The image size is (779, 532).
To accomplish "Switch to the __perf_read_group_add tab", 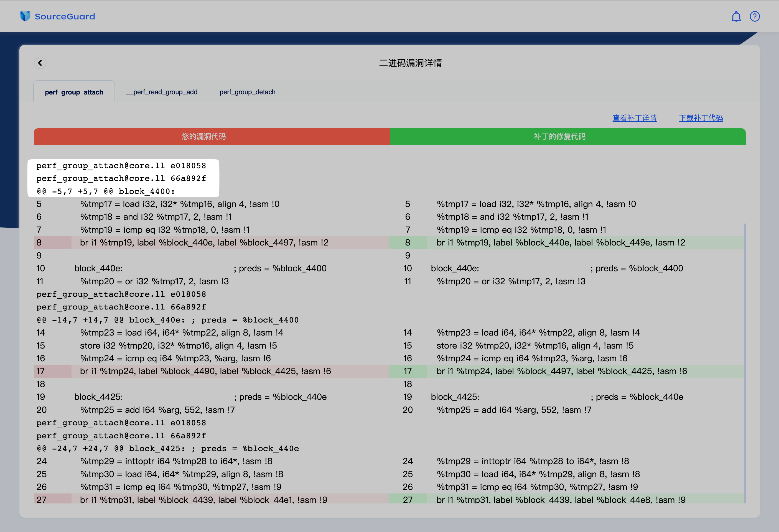I will click(162, 92).
